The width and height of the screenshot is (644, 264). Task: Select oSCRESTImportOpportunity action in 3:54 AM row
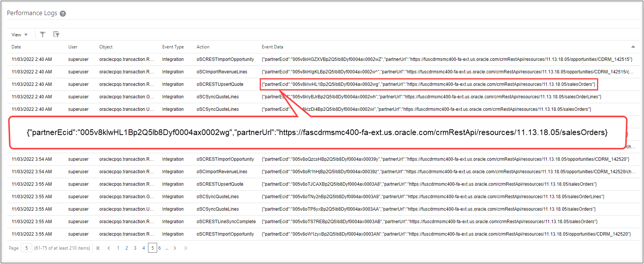(x=225, y=159)
